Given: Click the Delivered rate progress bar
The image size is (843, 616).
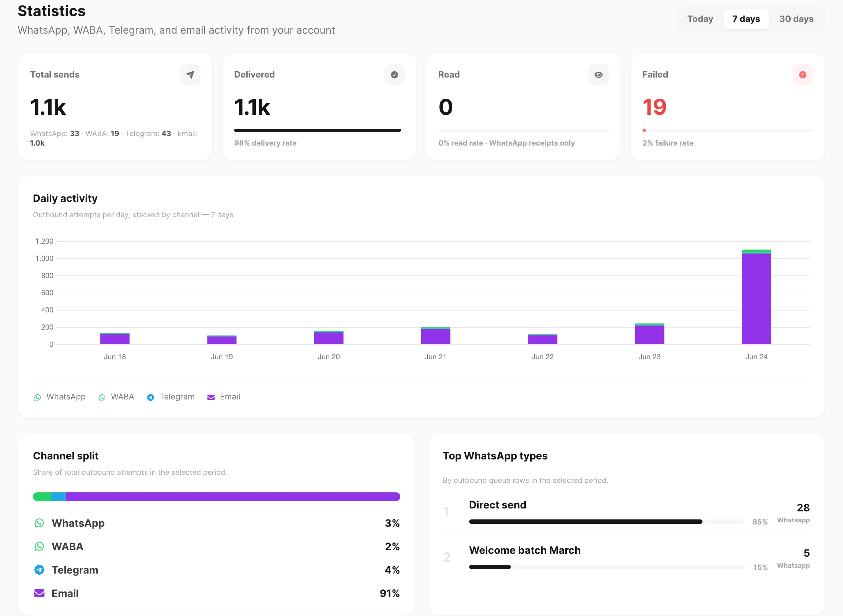Looking at the screenshot, I should [x=319, y=130].
